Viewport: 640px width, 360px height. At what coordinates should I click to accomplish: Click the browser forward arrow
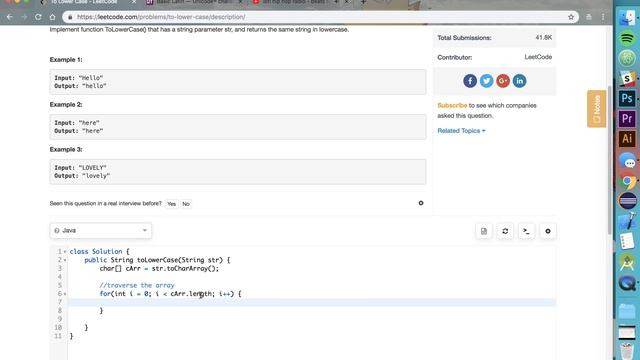[x=24, y=17]
